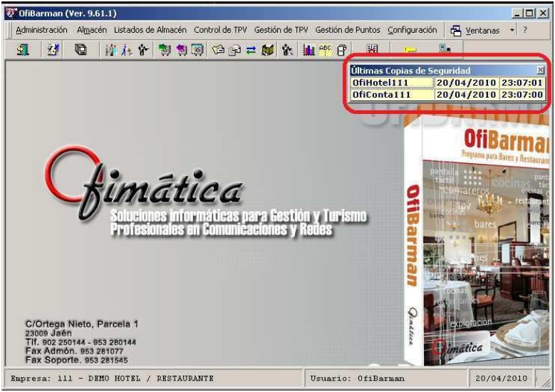This screenshot has height=392, width=555.
Task: Click the two walking persons icon
Action: pyautogui.click(x=127, y=51)
